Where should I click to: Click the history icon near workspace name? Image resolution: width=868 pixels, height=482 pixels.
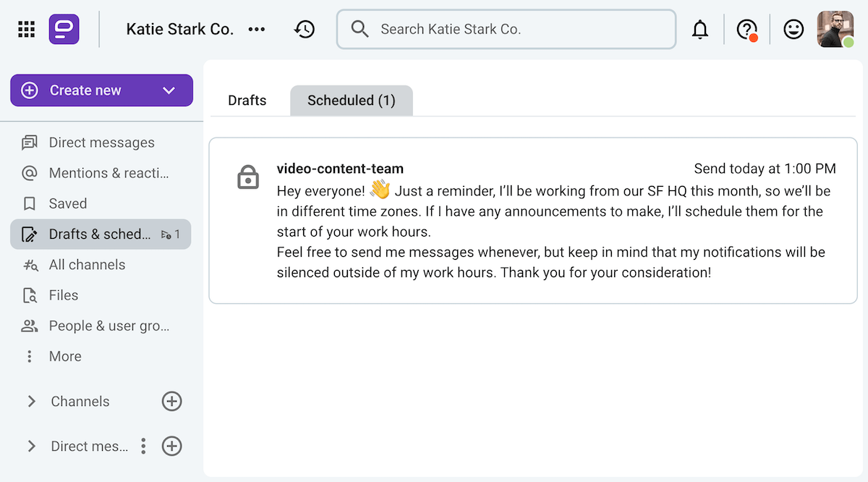[305, 29]
